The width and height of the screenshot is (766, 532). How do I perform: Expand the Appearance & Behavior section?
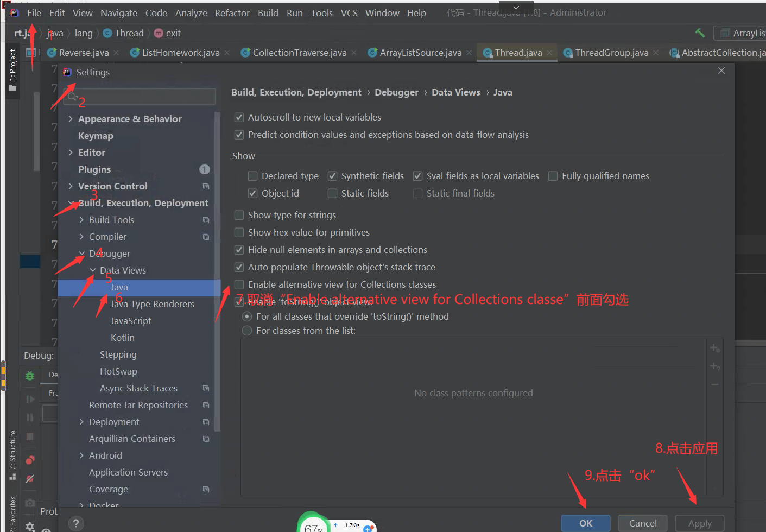tap(71, 118)
